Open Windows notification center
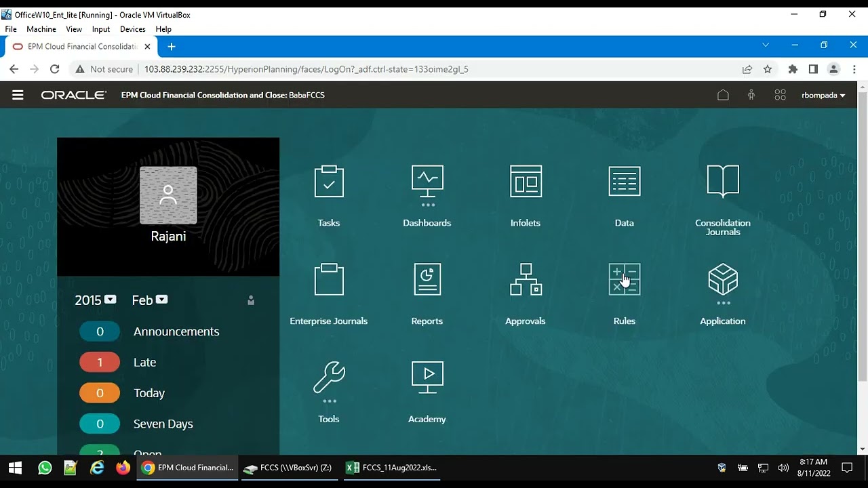This screenshot has width=868, height=488. click(x=847, y=468)
